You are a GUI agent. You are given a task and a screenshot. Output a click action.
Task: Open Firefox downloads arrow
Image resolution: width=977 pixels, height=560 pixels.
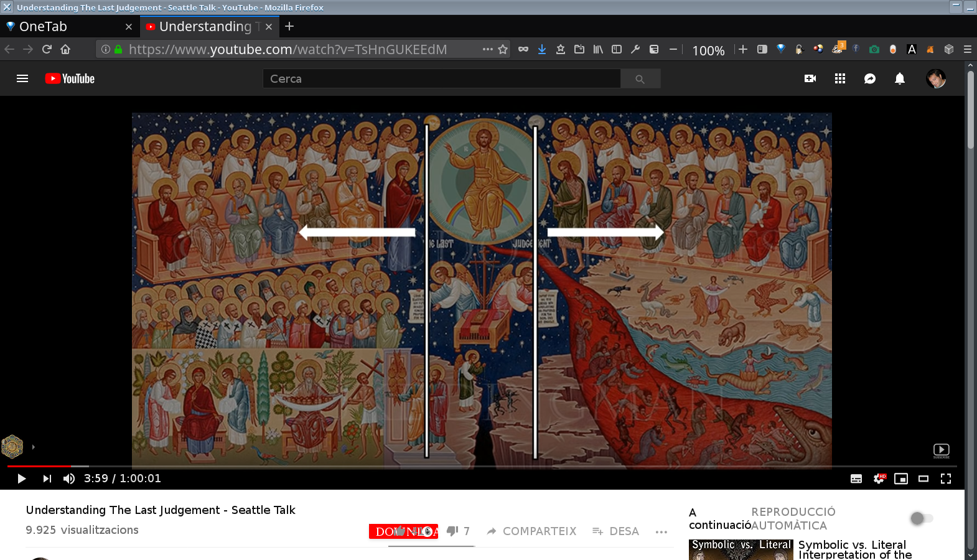[542, 49]
